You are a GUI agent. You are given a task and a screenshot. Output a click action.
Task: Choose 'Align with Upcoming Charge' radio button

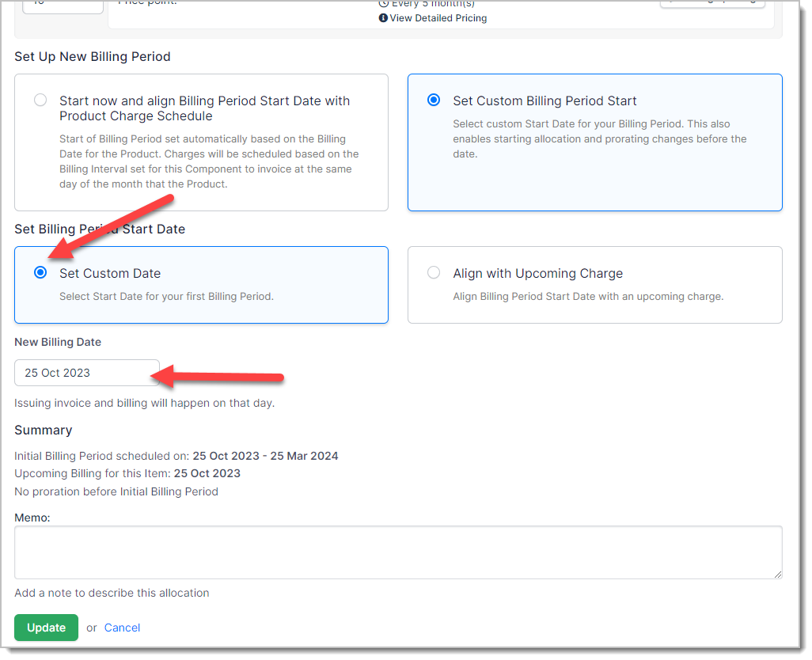click(x=434, y=272)
